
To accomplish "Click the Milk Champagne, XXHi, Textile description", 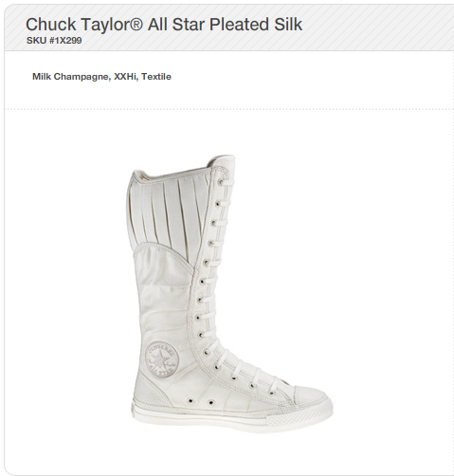I will click(x=101, y=77).
